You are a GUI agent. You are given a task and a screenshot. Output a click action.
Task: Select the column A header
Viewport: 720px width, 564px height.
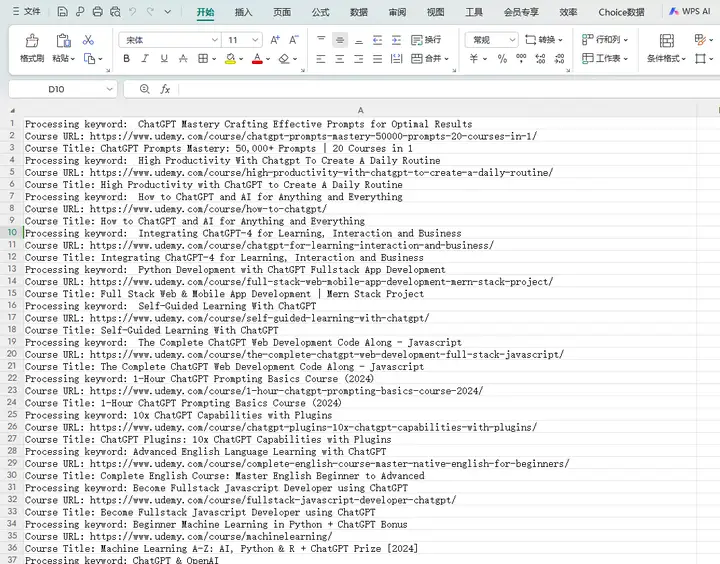coord(360,110)
